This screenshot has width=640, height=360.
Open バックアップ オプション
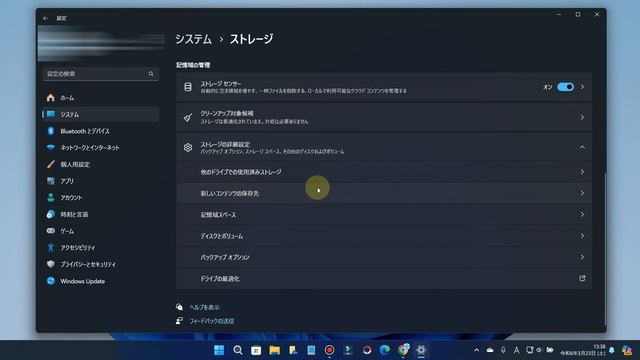(384, 257)
